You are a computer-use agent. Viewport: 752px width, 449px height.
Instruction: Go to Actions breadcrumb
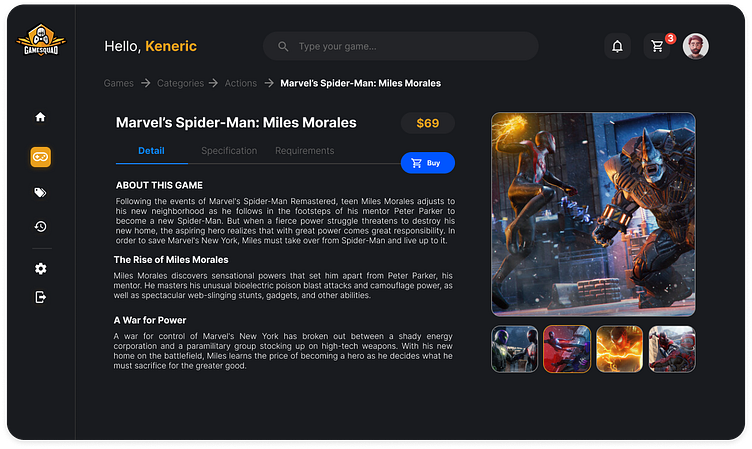pos(241,83)
